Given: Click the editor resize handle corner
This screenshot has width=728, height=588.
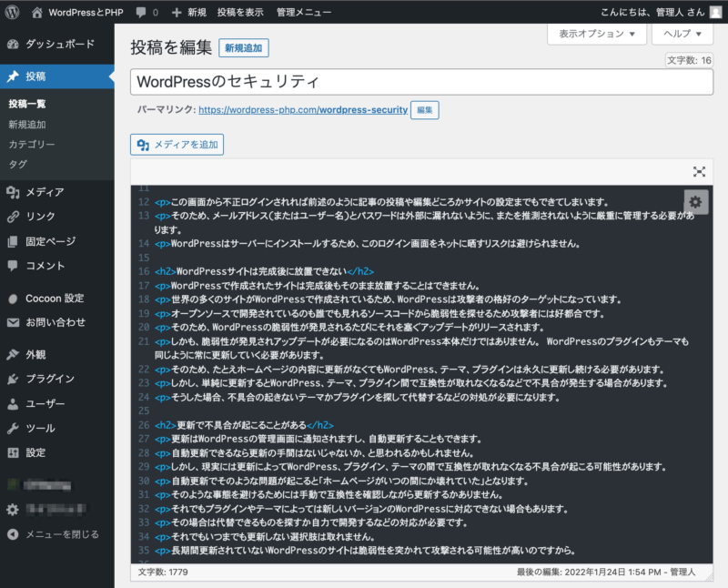Looking at the screenshot, I should (x=709, y=576).
